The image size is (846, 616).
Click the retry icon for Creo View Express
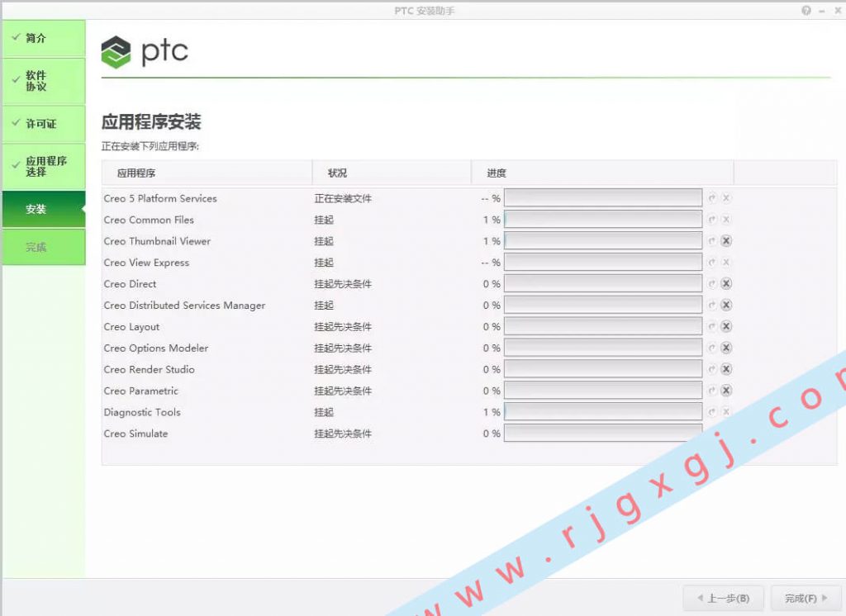[712, 262]
